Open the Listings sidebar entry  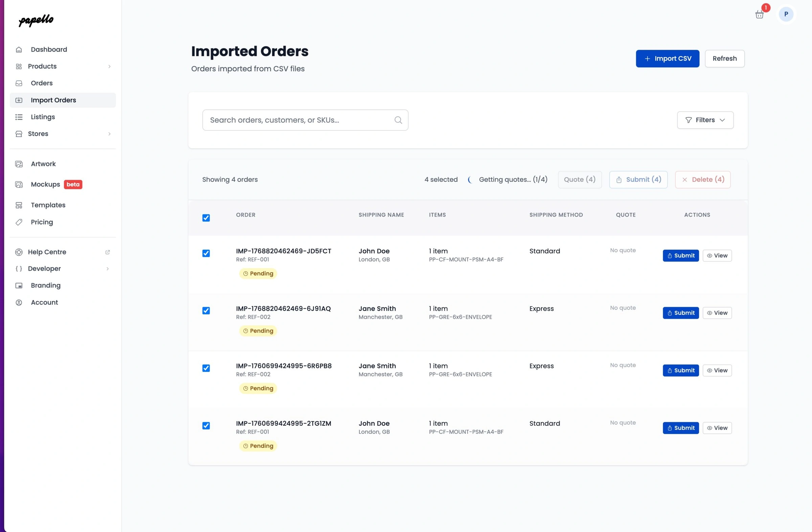(43, 117)
